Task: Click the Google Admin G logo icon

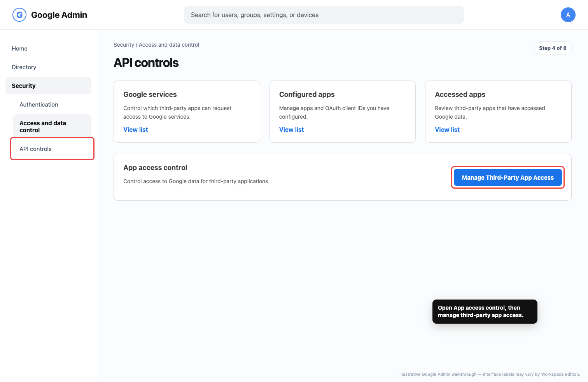Action: 19,15
